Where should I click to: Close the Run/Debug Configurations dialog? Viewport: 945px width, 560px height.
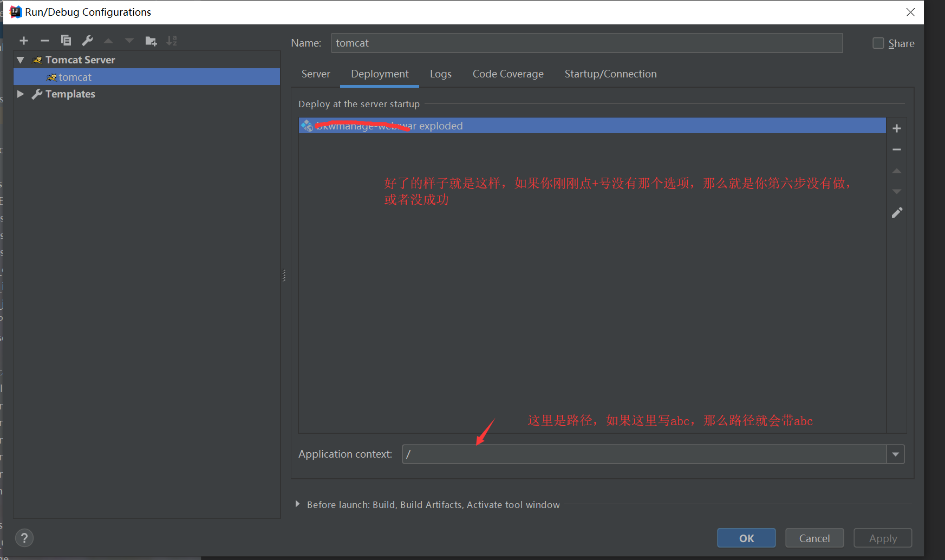[910, 12]
